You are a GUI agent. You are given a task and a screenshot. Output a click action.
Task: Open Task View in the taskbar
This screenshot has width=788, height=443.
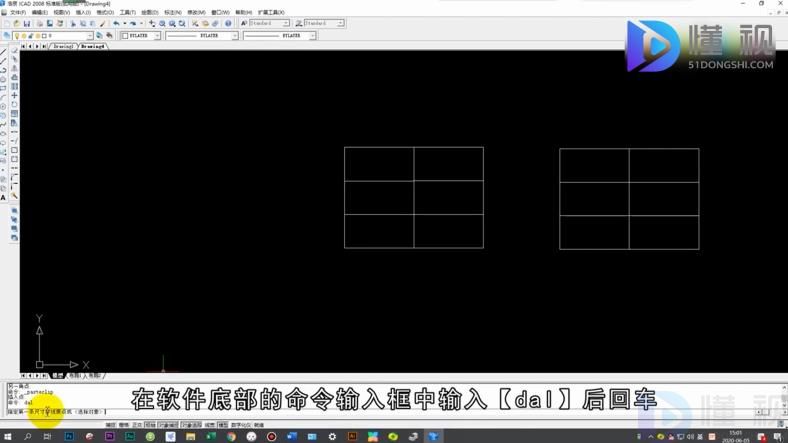(47, 436)
